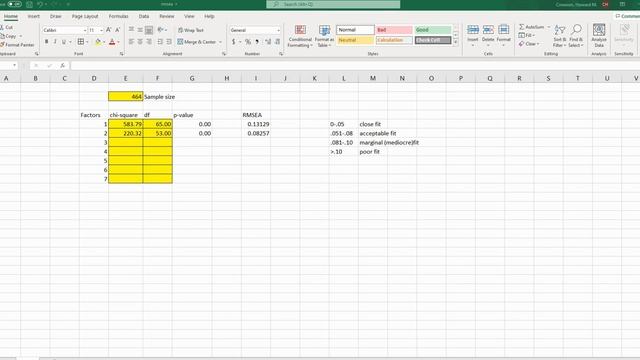Click Center alignment icon

point(140,42)
